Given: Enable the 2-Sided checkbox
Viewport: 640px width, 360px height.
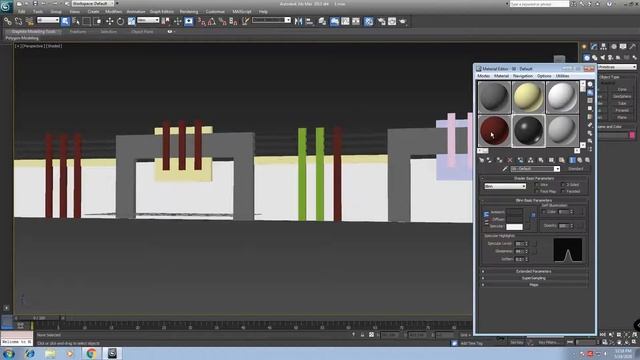Looking at the screenshot, I should pyautogui.click(x=563, y=185).
